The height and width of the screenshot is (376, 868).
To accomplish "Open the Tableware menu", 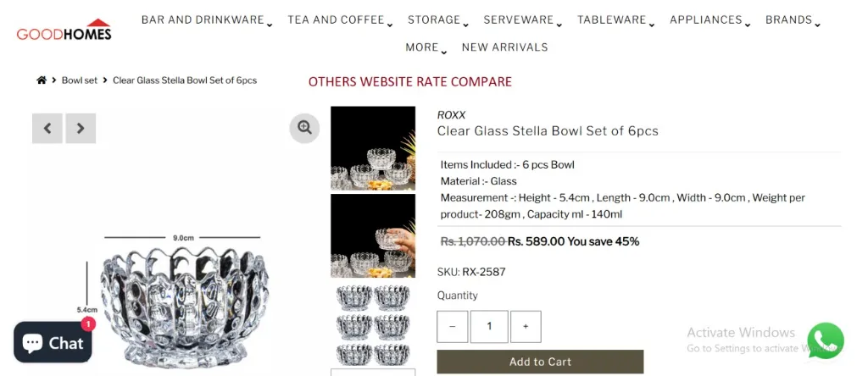I will [615, 20].
